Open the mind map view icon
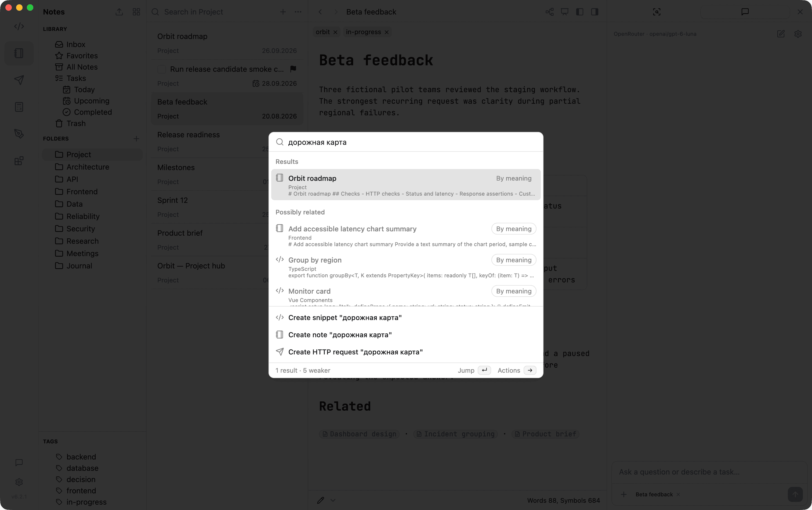This screenshot has width=812, height=510. [x=549, y=12]
